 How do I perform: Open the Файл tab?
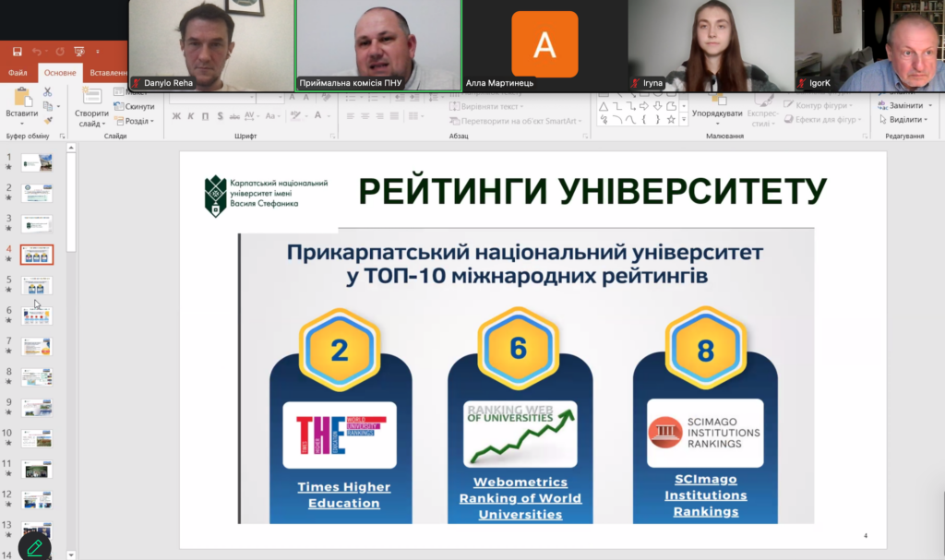(18, 73)
